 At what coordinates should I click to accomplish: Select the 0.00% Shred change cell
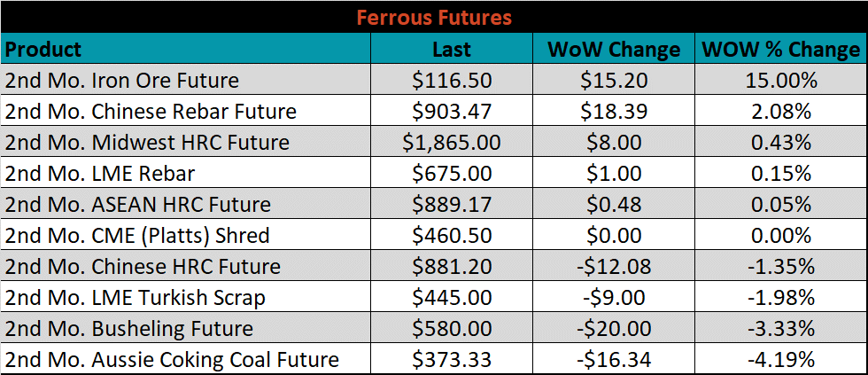pyautogui.click(x=781, y=235)
